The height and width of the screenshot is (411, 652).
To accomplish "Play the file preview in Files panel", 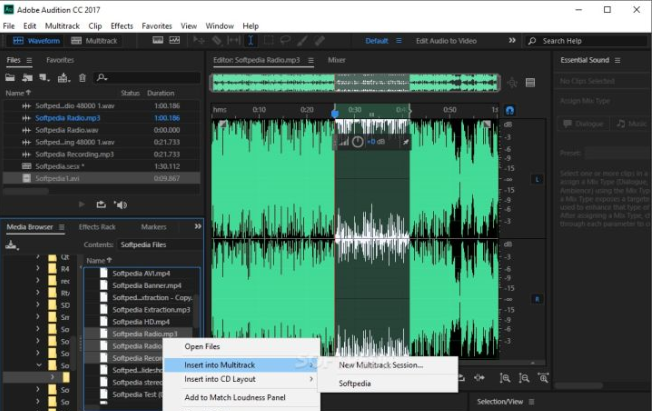I will point(82,204).
